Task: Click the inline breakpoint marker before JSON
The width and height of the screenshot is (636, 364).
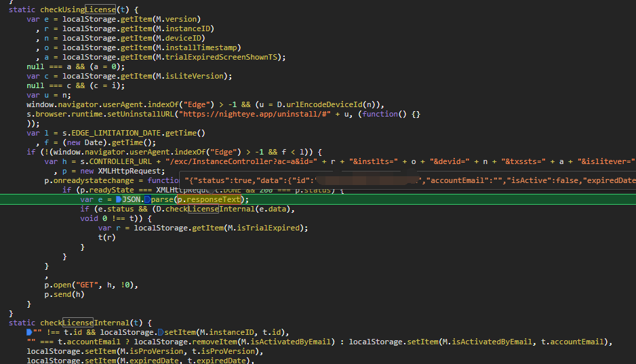Action: [119, 200]
